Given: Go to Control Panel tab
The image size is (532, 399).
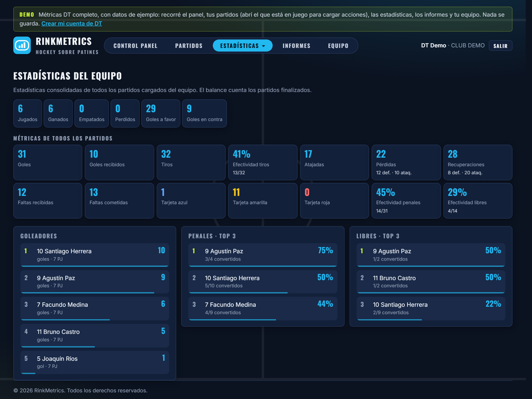Looking at the screenshot, I should [x=135, y=46].
